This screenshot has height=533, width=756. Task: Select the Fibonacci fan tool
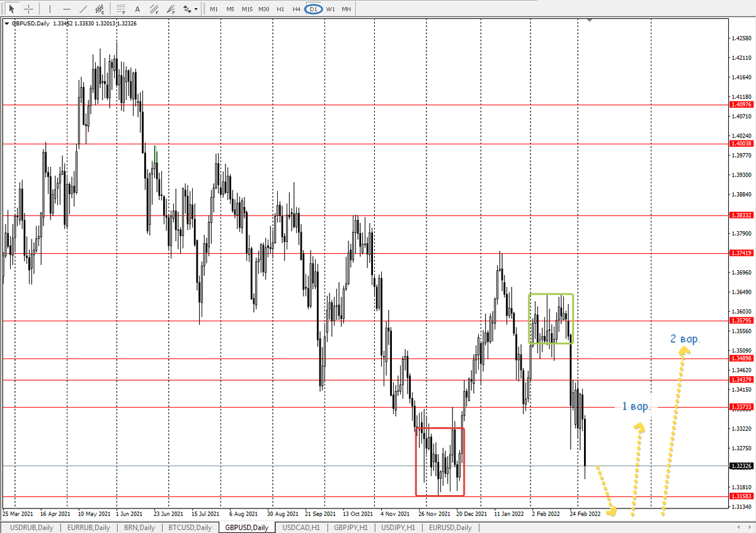[x=171, y=9]
